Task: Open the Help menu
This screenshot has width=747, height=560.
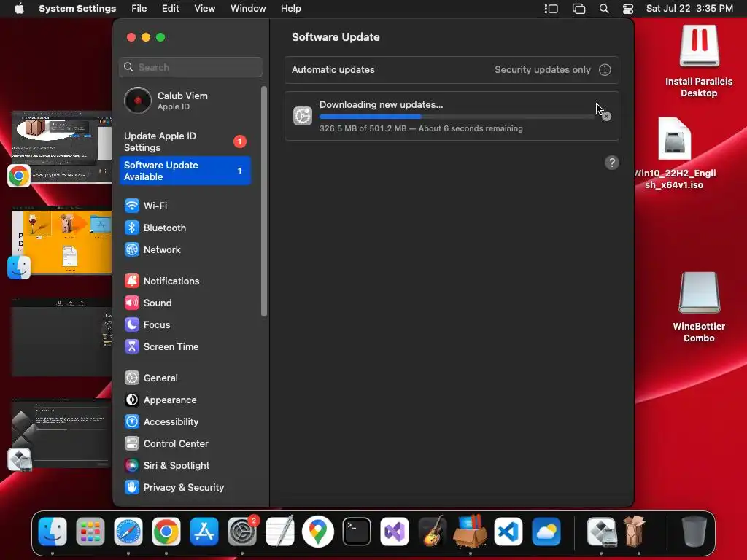Action: tap(290, 9)
